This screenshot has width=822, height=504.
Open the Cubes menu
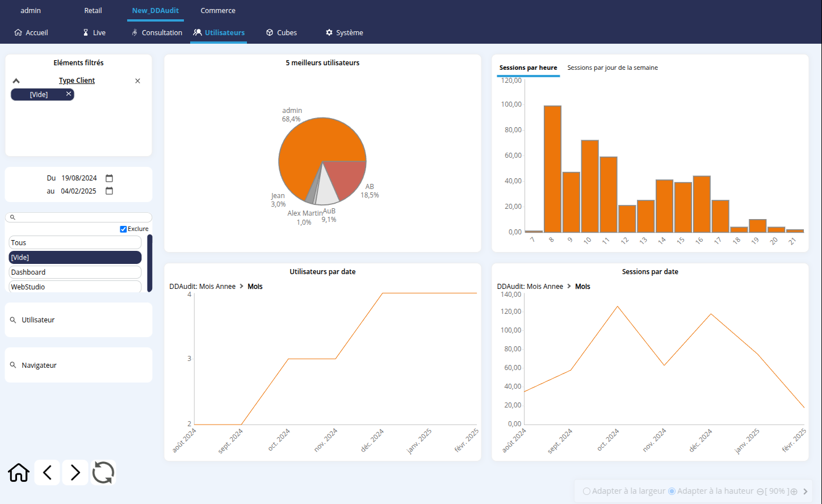(282, 33)
